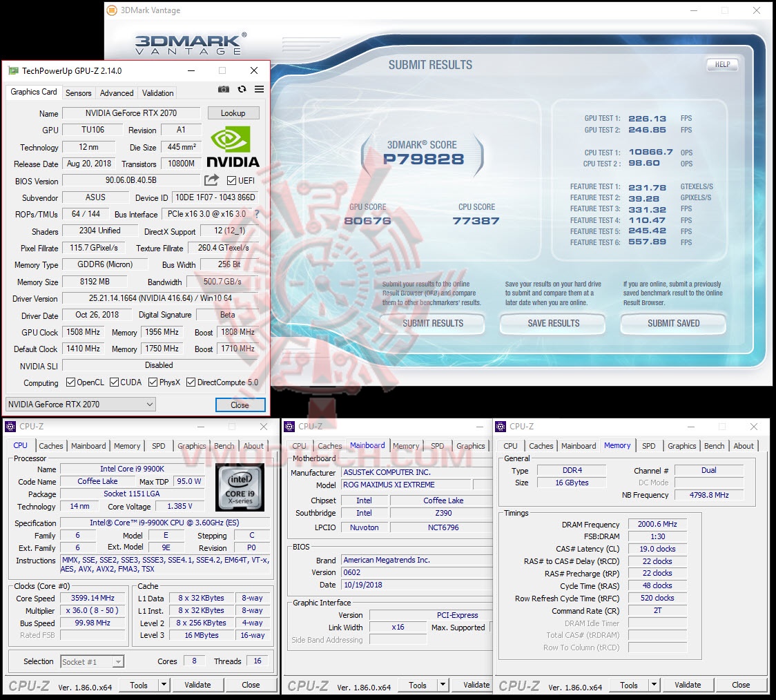
Task: Open SPD tab in Memory CPU-Z window
Action: click(648, 446)
